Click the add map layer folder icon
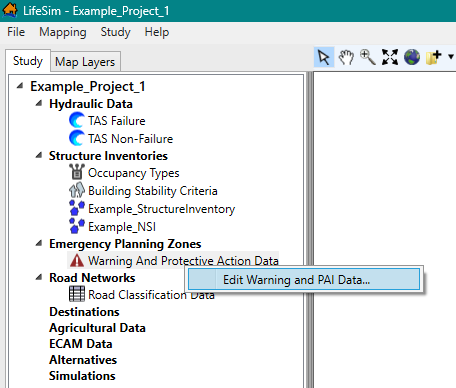456x388 pixels. click(434, 57)
